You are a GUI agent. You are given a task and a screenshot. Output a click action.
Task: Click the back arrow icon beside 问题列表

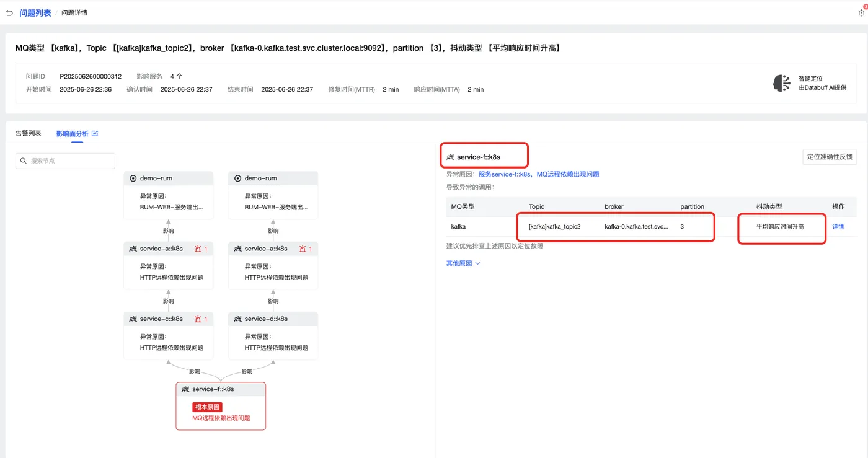[9, 13]
